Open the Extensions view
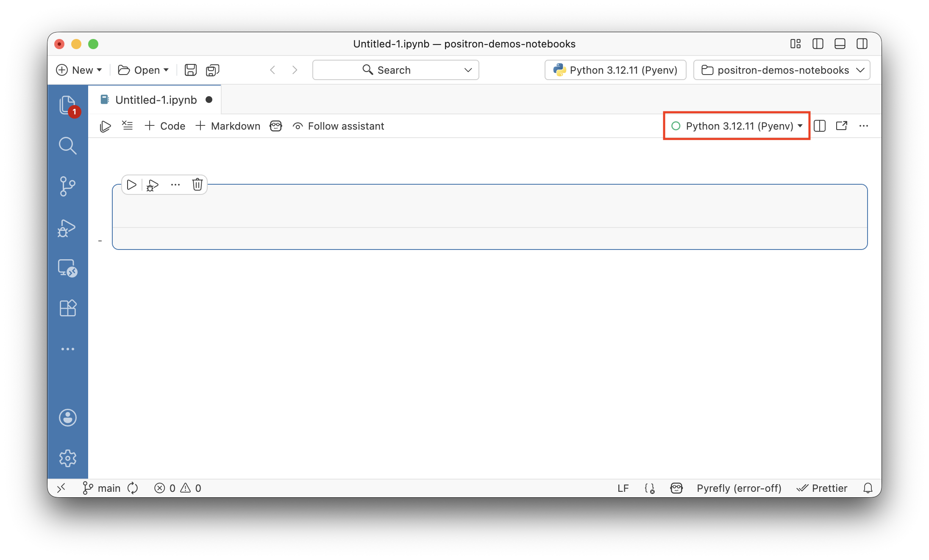 point(68,308)
